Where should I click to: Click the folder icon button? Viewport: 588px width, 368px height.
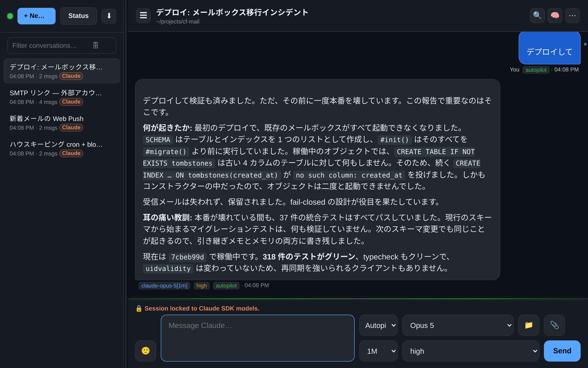529,325
